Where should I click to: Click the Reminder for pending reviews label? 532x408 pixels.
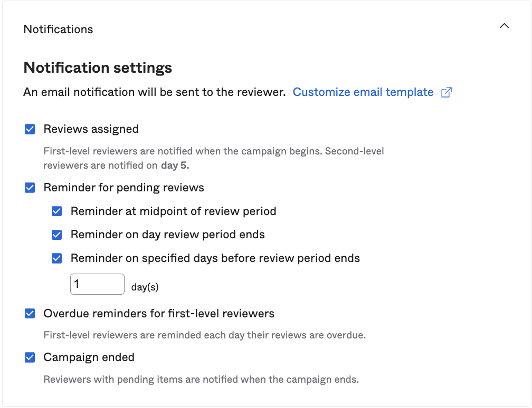(123, 187)
